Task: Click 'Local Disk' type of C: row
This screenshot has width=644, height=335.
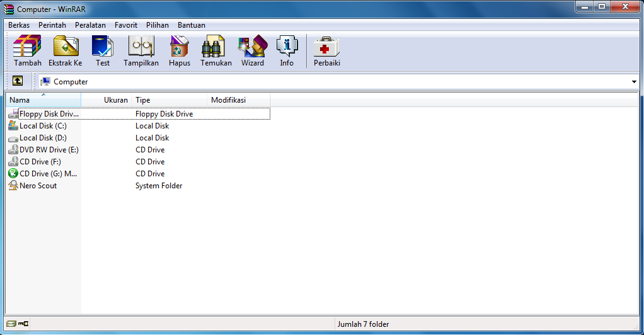Action: pyautogui.click(x=152, y=126)
